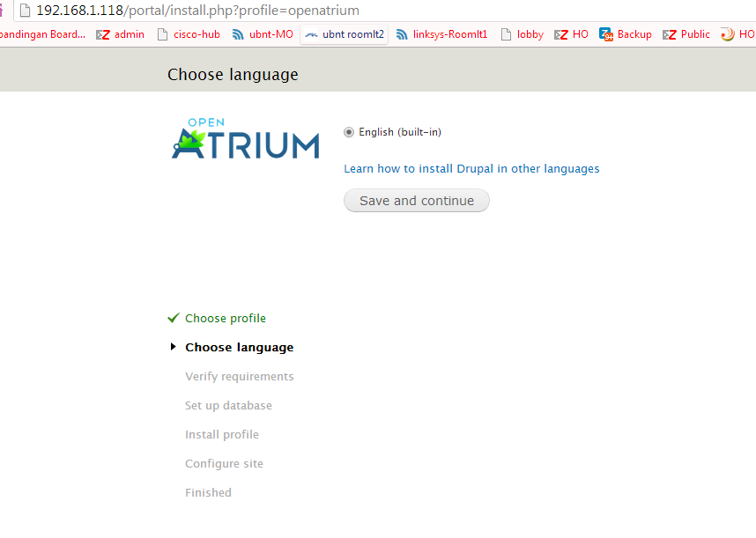Click the Save and continue button

(417, 201)
